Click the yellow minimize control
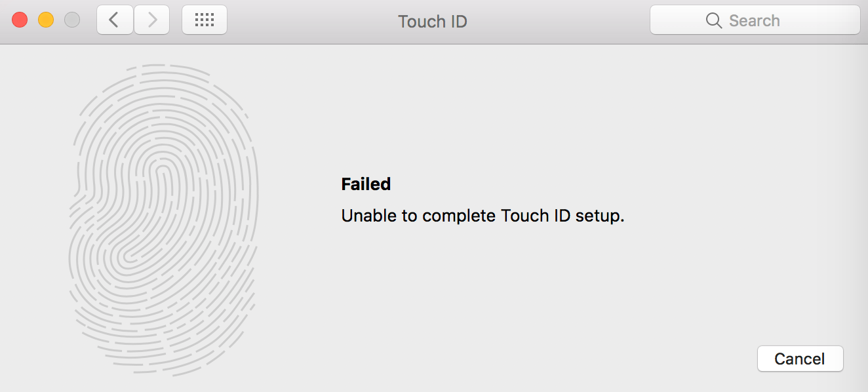 (x=46, y=20)
